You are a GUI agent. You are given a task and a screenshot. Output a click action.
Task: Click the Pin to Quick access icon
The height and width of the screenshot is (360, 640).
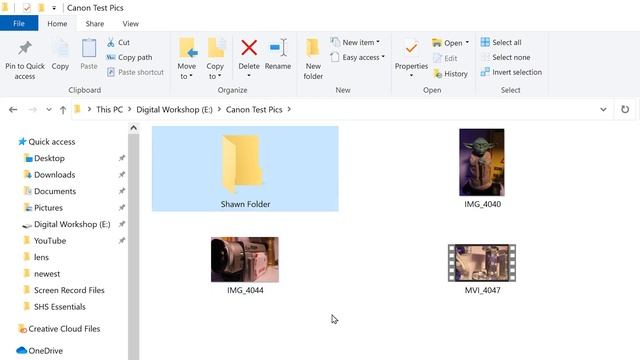coord(24,49)
